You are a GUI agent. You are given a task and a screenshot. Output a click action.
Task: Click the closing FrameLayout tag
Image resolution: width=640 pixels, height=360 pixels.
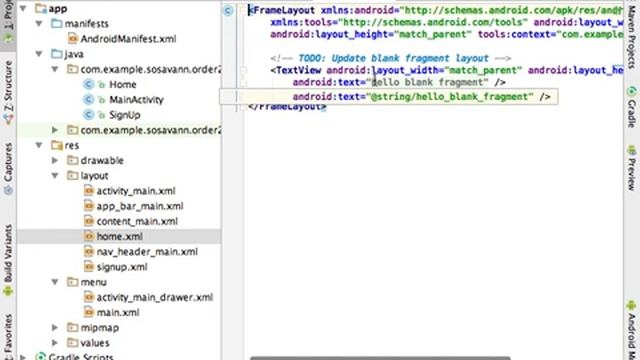(287, 107)
